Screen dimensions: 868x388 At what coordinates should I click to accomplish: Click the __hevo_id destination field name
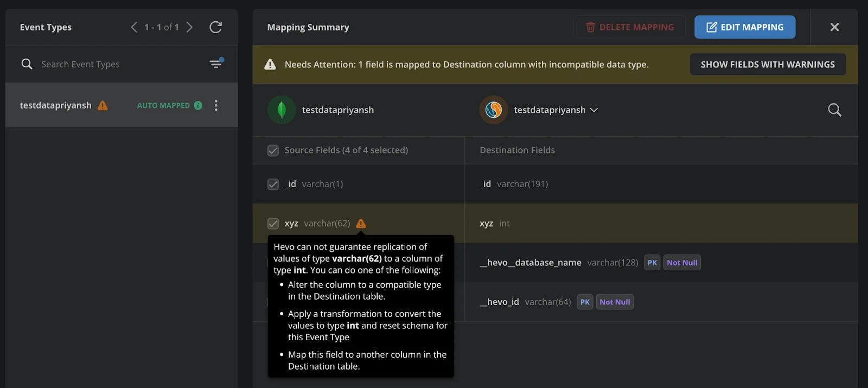(499, 302)
